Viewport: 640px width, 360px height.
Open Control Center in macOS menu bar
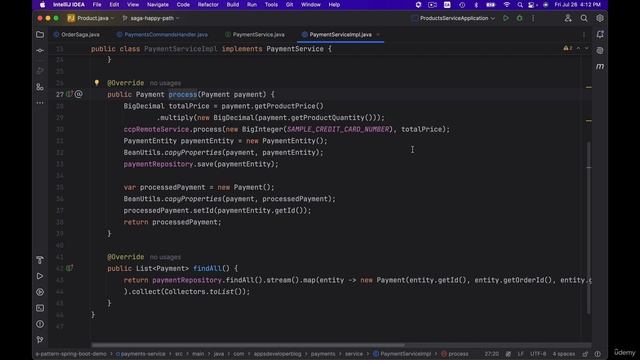(531, 5)
